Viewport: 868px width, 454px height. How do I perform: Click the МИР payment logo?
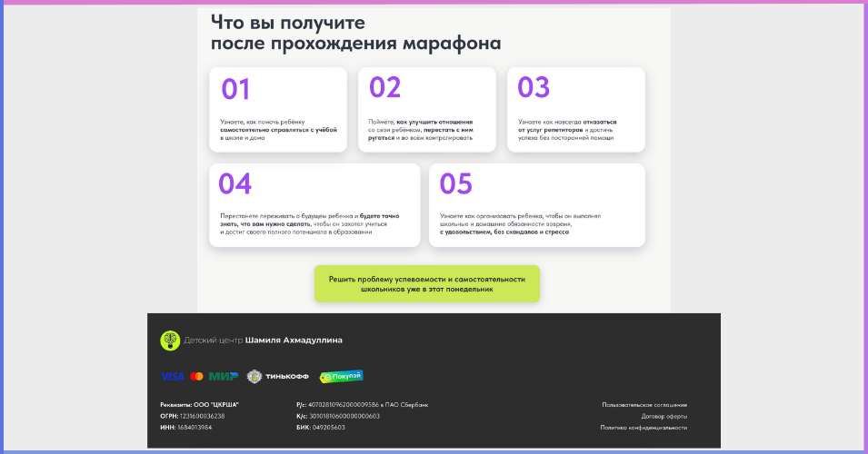[x=223, y=377]
